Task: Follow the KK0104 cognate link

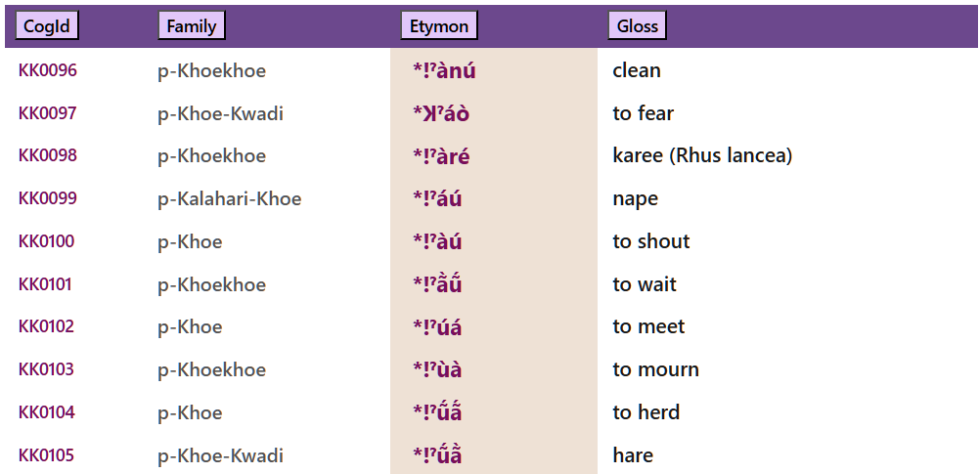Action: click(x=47, y=412)
